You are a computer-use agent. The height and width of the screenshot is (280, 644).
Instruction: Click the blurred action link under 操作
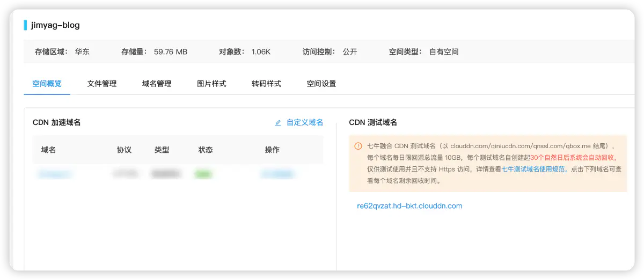click(277, 174)
